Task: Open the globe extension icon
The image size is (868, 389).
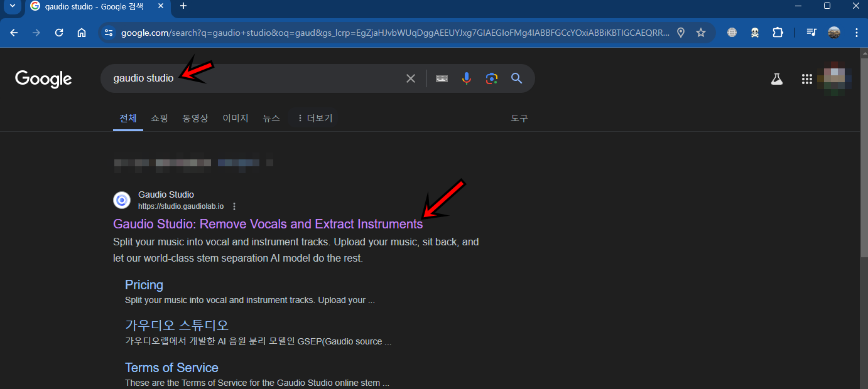Action: point(732,33)
